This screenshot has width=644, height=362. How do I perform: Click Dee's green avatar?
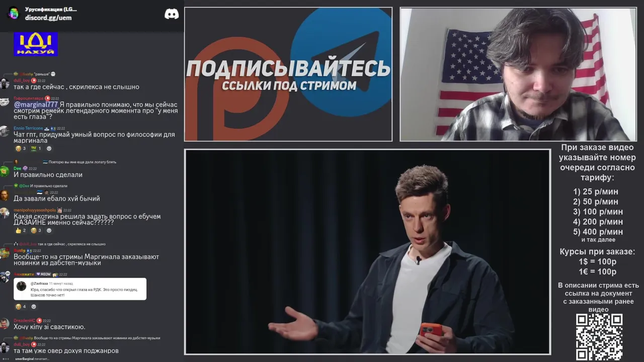[x=5, y=172]
